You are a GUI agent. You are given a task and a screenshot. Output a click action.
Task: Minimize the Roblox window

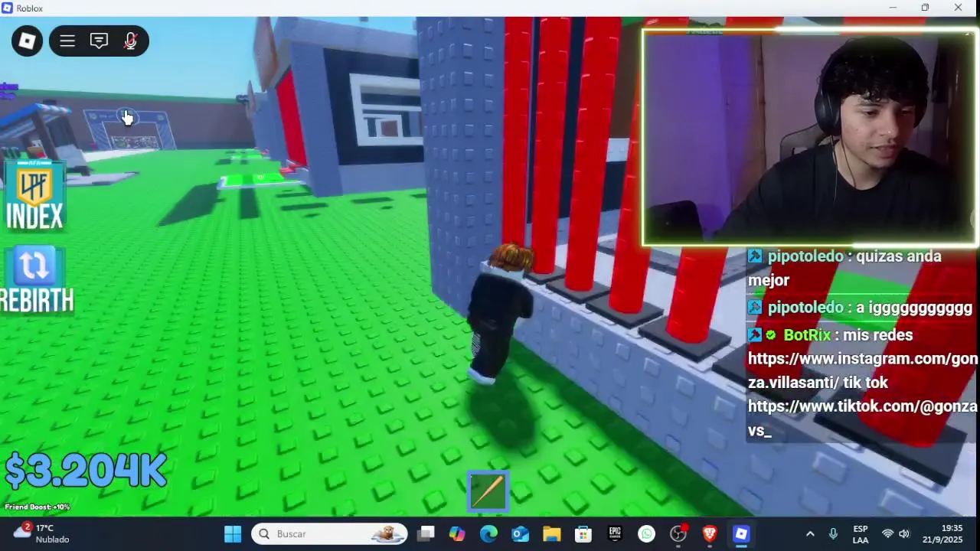(892, 8)
